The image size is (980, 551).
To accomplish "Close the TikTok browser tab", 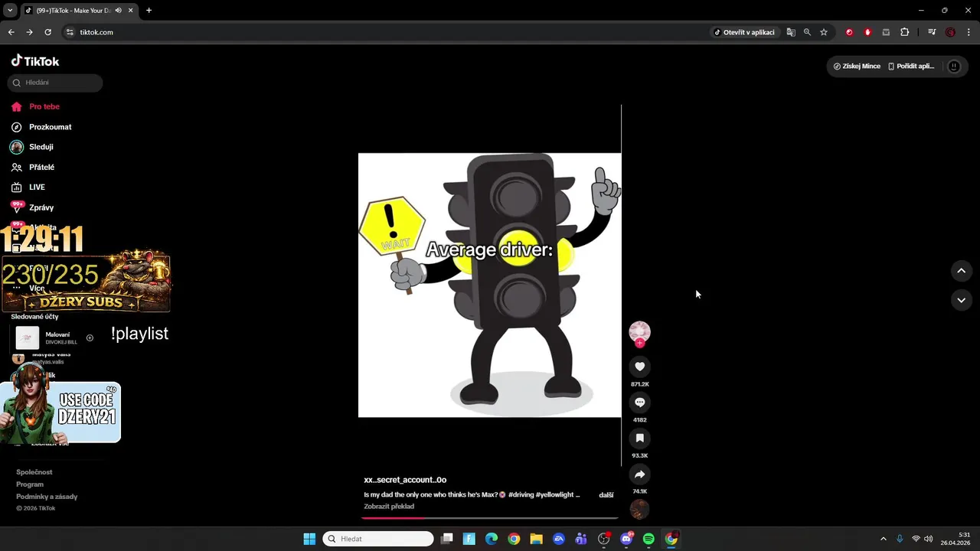I will point(130,10).
